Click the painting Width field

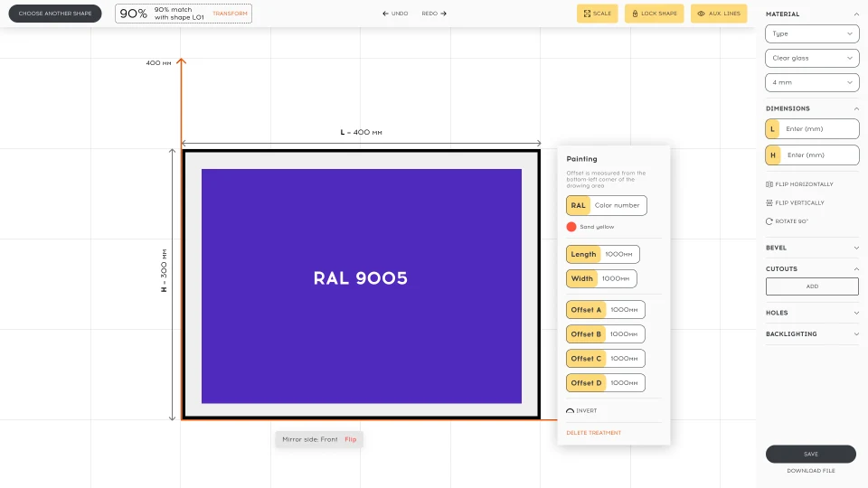click(601, 279)
